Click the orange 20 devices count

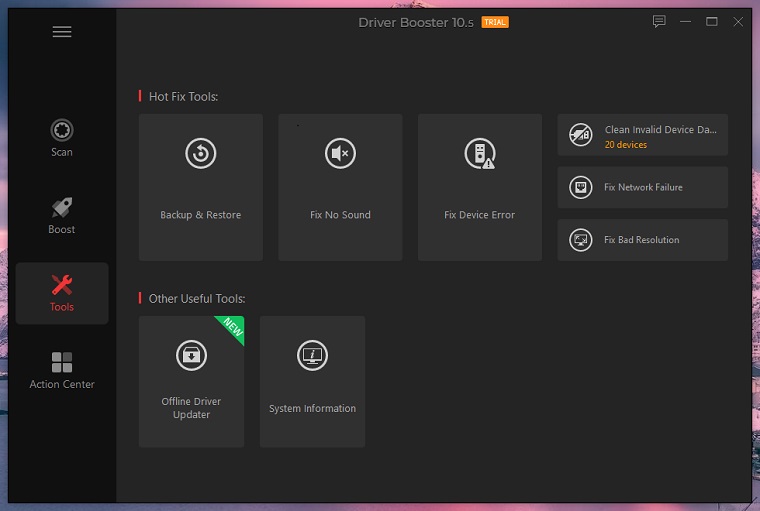coord(626,144)
